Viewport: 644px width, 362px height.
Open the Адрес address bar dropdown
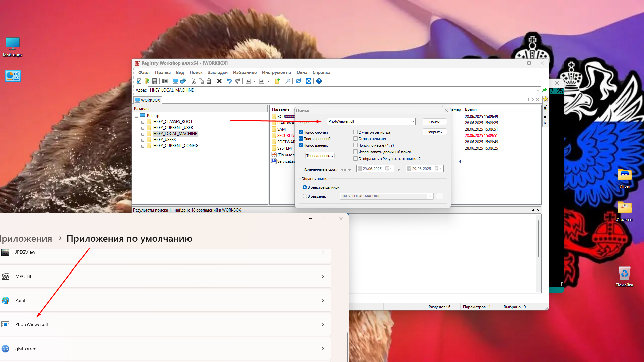[538, 90]
